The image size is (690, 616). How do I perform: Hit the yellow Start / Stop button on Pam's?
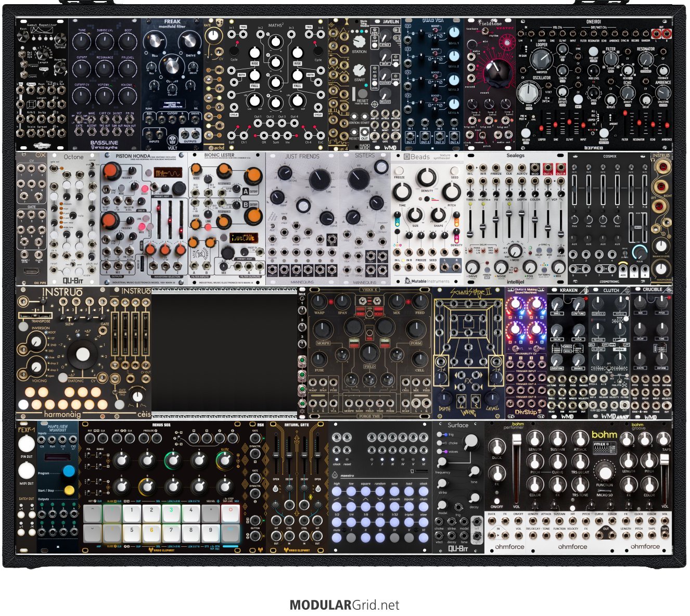(69, 490)
